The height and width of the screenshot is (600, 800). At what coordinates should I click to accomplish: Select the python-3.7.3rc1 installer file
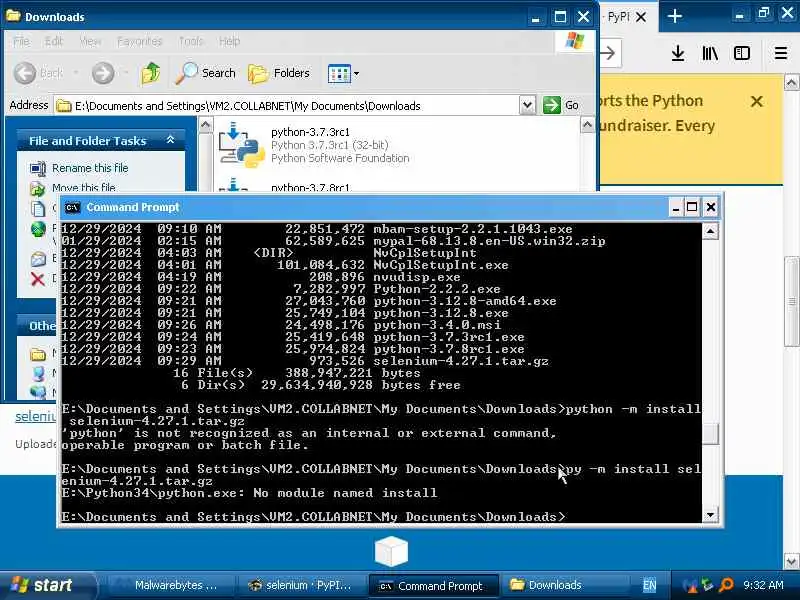pos(314,145)
